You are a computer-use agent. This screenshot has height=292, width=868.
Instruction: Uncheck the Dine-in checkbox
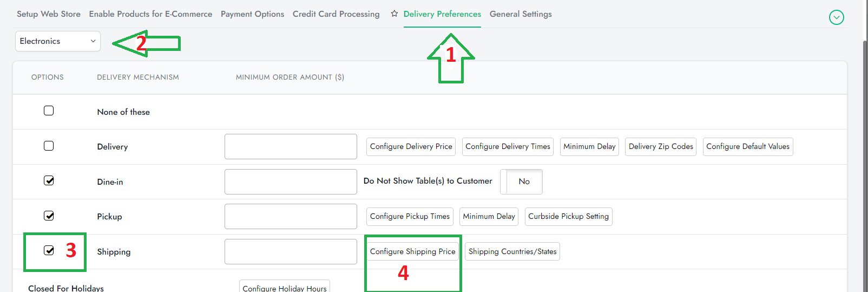click(49, 181)
